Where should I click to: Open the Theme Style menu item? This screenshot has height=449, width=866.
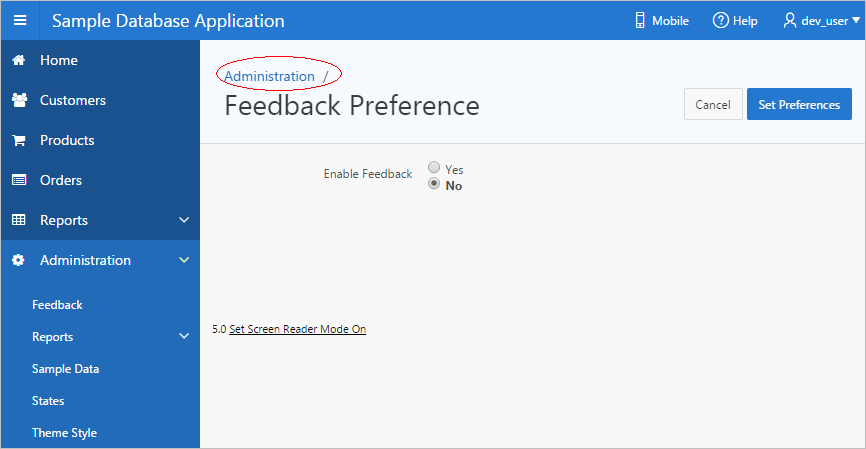64,433
